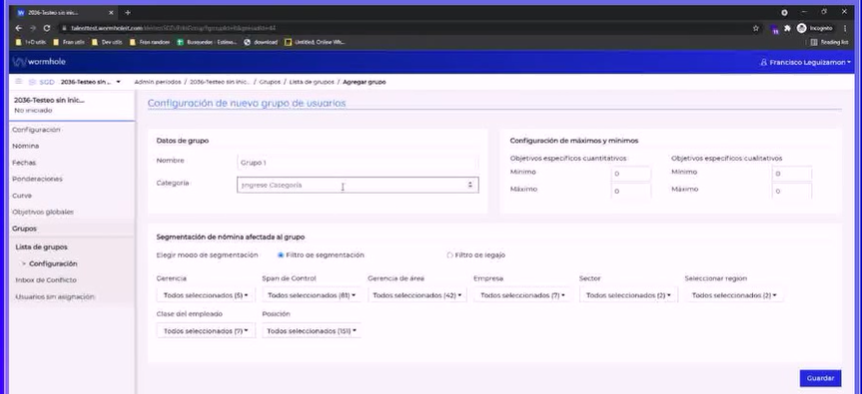The height and width of the screenshot is (394, 862).
Task: Open Usuarios sin asignación
Action: pos(55,297)
